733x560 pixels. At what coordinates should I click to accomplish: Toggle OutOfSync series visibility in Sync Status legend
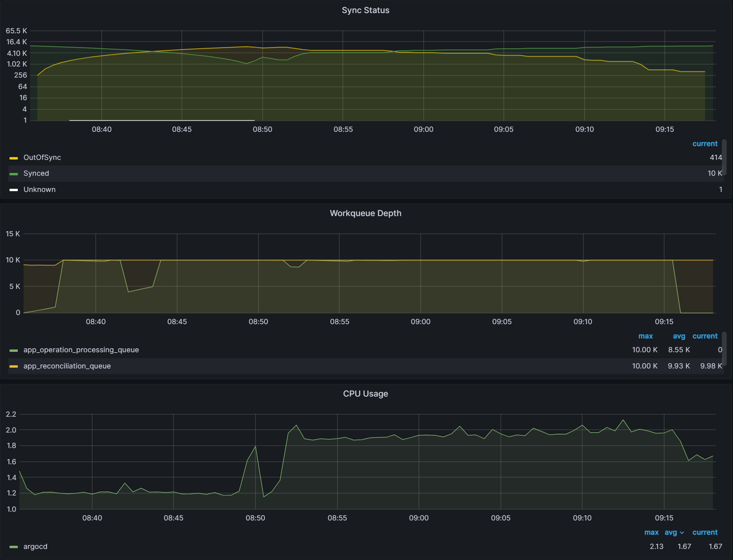pyautogui.click(x=42, y=157)
